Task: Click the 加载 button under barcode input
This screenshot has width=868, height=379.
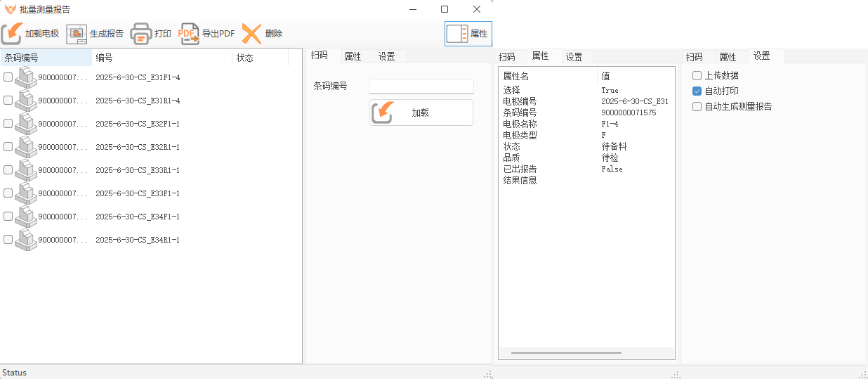Action: tap(421, 113)
